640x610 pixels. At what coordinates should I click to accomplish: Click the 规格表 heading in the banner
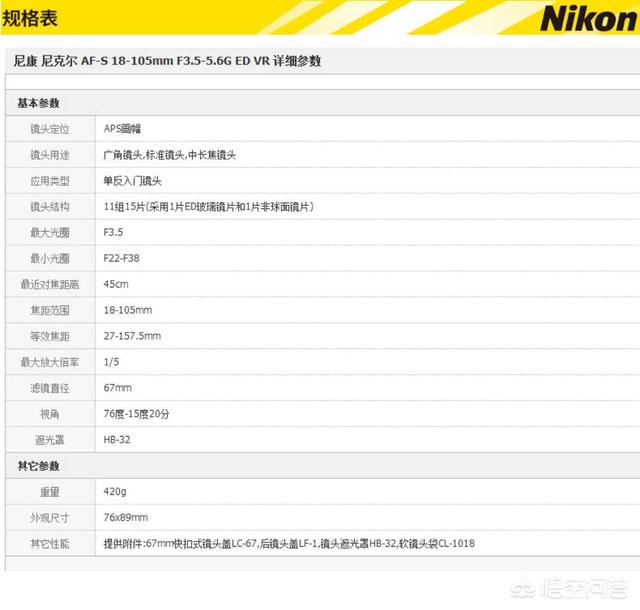click(x=29, y=18)
